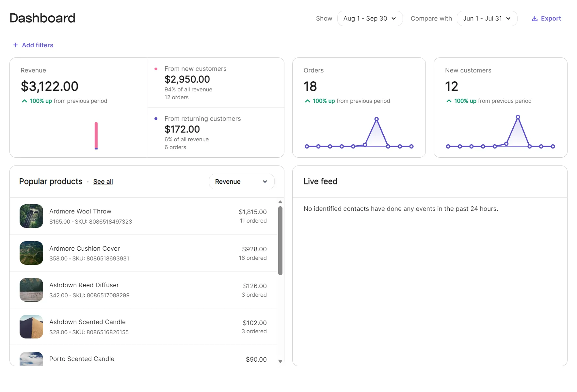Viewport: 577px width, 392px height.
Task: Click the $1,815.00 revenue amount
Action: [x=253, y=212]
